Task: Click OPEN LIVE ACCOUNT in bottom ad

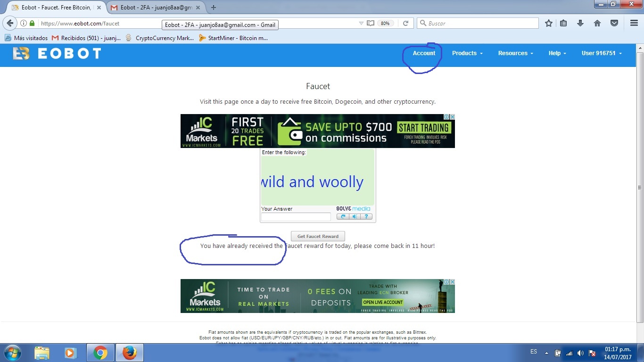Action: (383, 302)
